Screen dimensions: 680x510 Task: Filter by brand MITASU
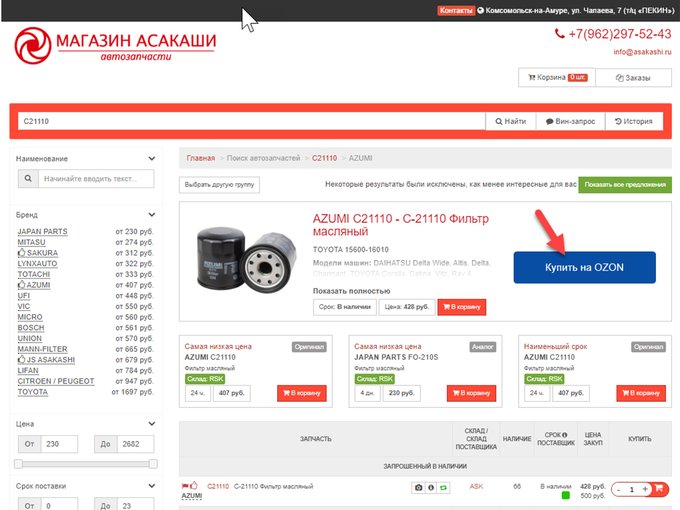(31, 242)
